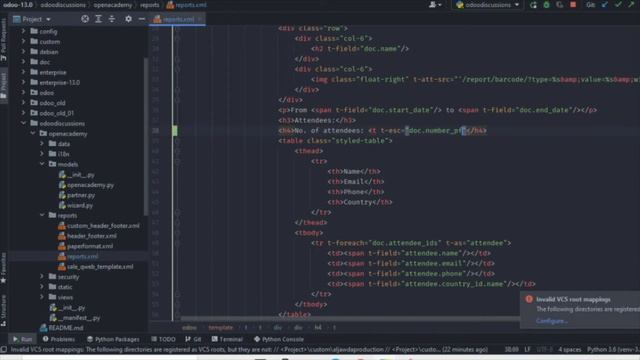Open the TODO tool window
This screenshot has height=360, width=640.
coord(163,339)
